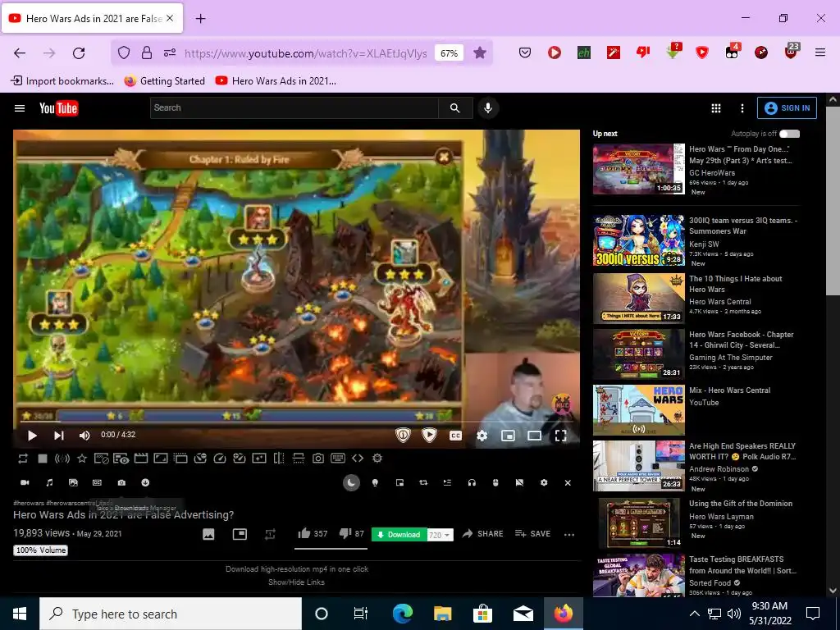
Task: Click the shield play badge in player
Action: click(429, 435)
